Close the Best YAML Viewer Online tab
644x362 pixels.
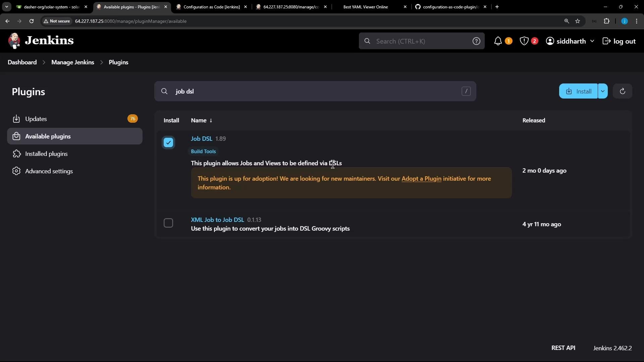[x=405, y=7]
